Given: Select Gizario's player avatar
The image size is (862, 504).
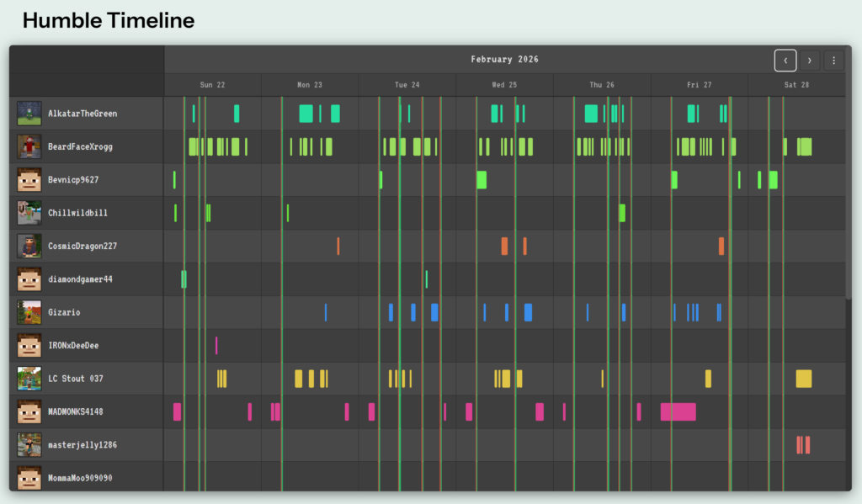Looking at the screenshot, I should 29,312.
